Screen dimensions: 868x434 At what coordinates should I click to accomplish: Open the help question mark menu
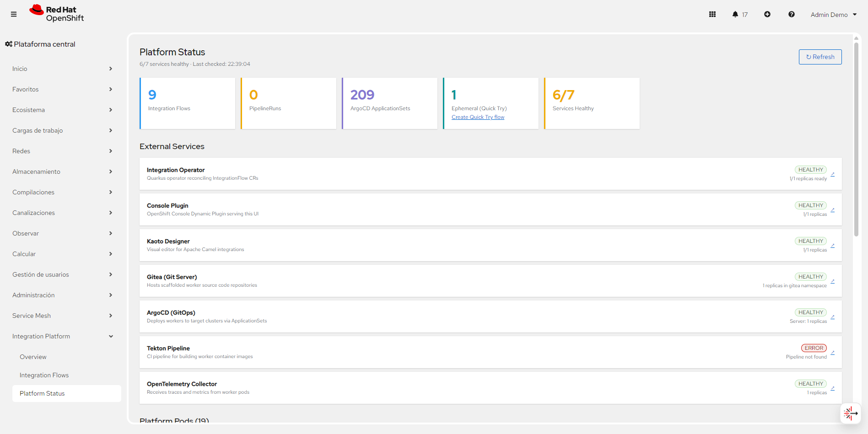(792, 14)
